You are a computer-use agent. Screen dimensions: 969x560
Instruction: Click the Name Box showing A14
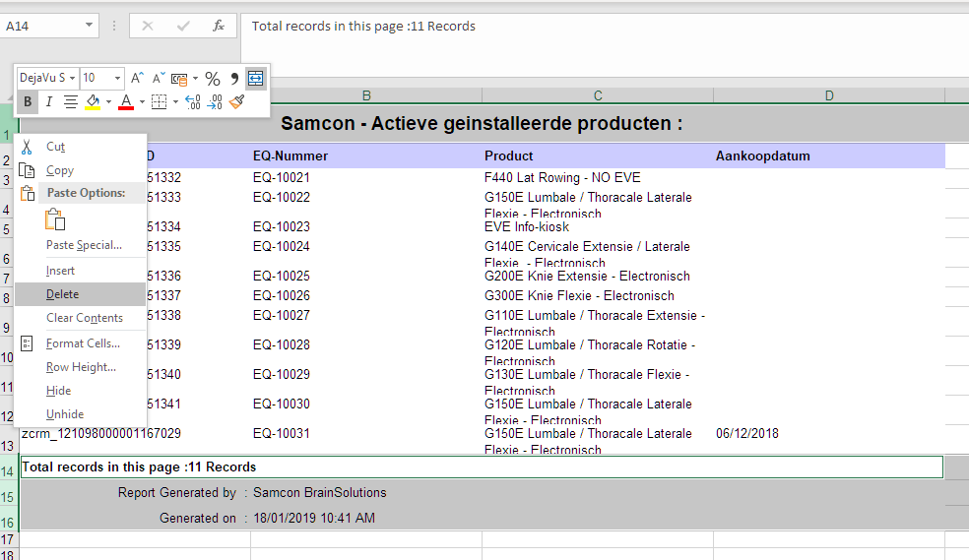[42, 26]
